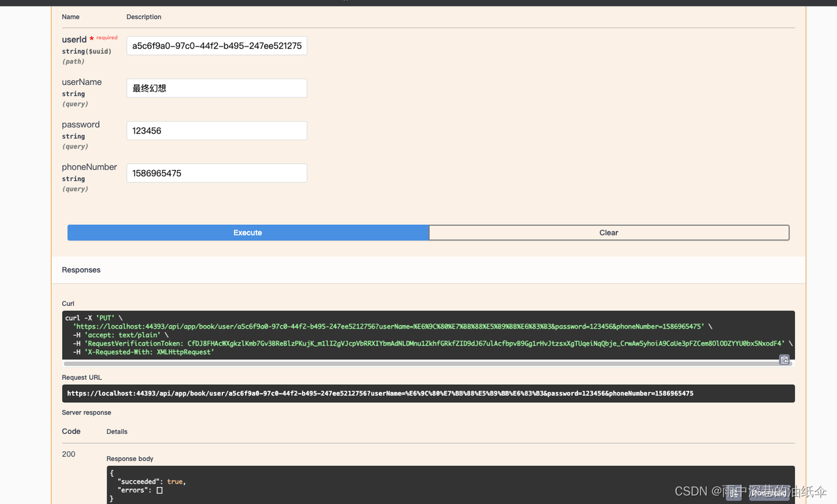Click the Responses section heading
This screenshot has width=837, height=504.
click(81, 270)
